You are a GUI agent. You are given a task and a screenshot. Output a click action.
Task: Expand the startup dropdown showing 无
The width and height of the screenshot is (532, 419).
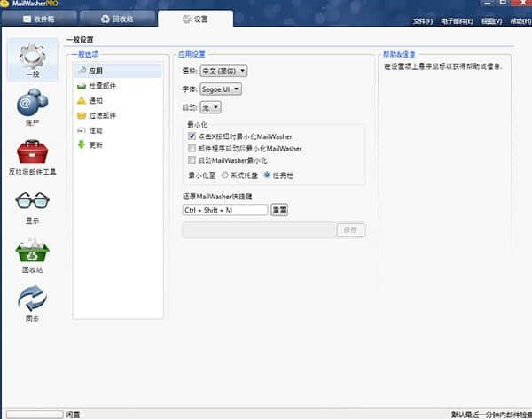tap(211, 107)
